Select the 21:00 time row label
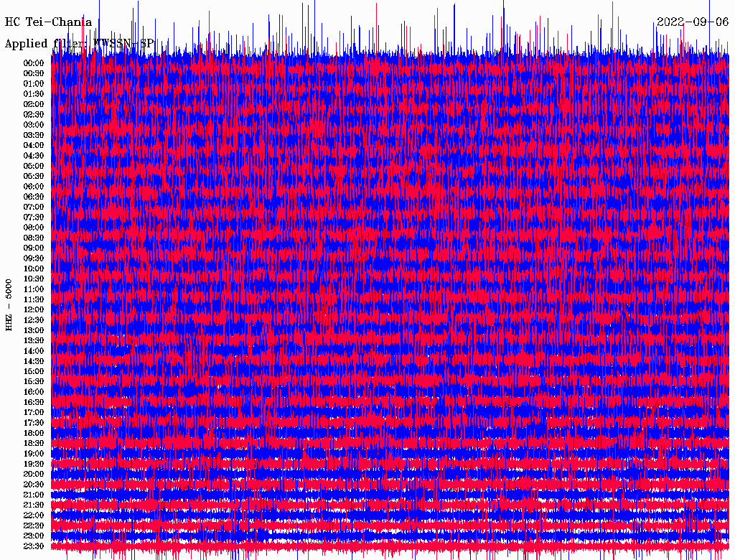Viewport: 735px width, 560px height. (34, 495)
